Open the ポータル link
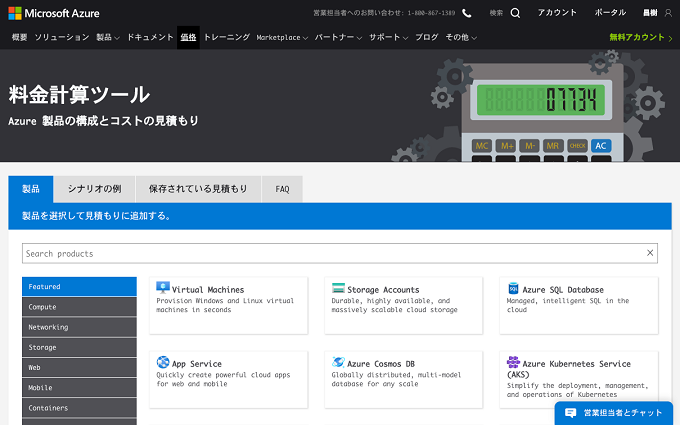The width and height of the screenshot is (680, 425). pyautogui.click(x=610, y=13)
